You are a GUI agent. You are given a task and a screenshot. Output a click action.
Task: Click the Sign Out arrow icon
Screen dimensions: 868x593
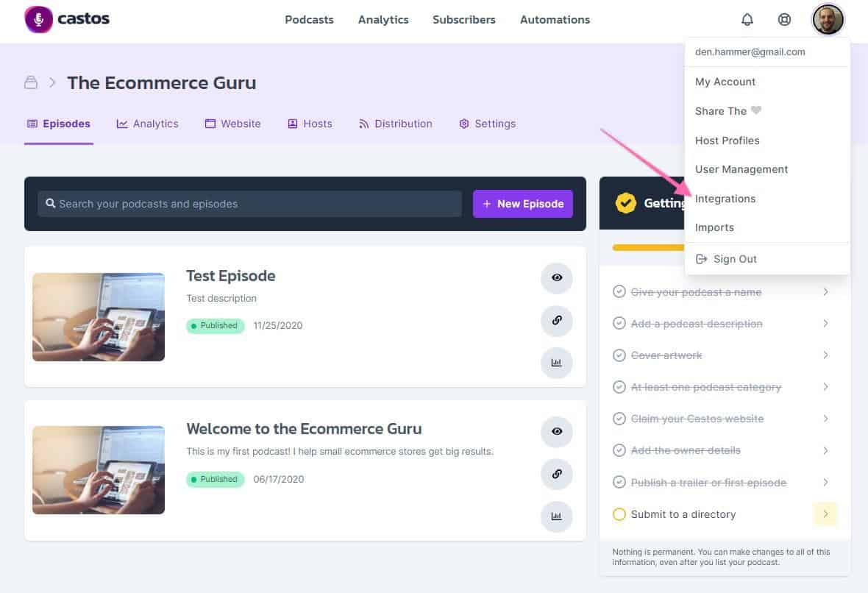point(701,258)
